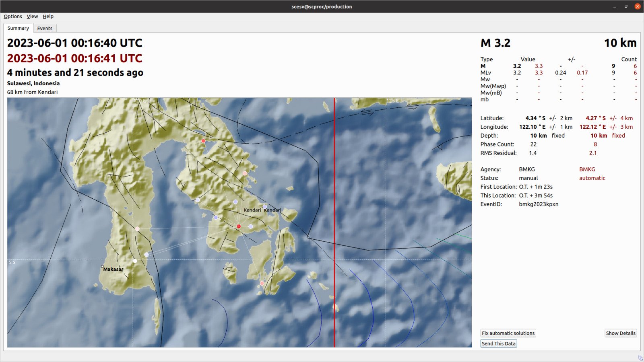Click the pink station marker north of Kendari
The width and height of the screenshot is (644, 362).
pyautogui.click(x=245, y=173)
